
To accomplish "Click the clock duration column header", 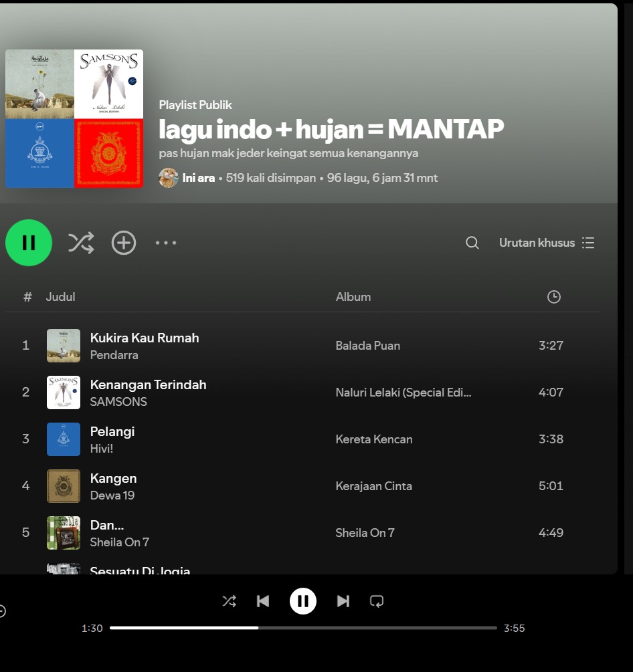I will click(x=553, y=297).
